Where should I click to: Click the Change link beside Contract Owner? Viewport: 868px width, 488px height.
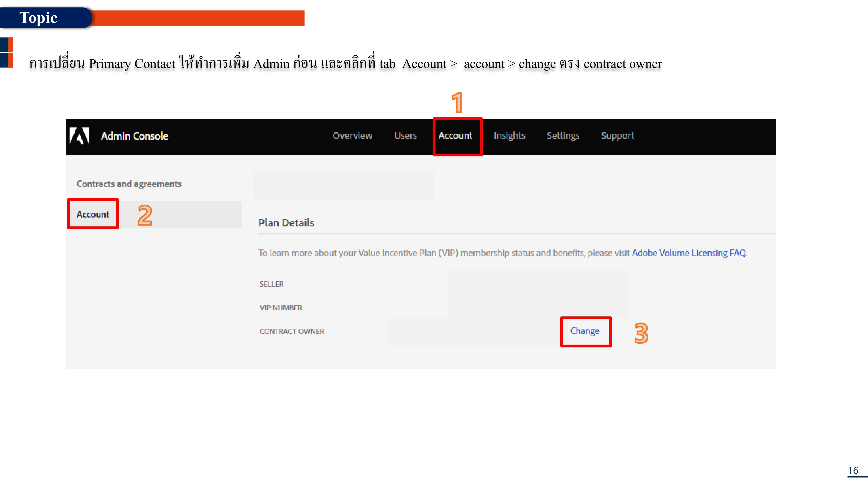coord(585,331)
